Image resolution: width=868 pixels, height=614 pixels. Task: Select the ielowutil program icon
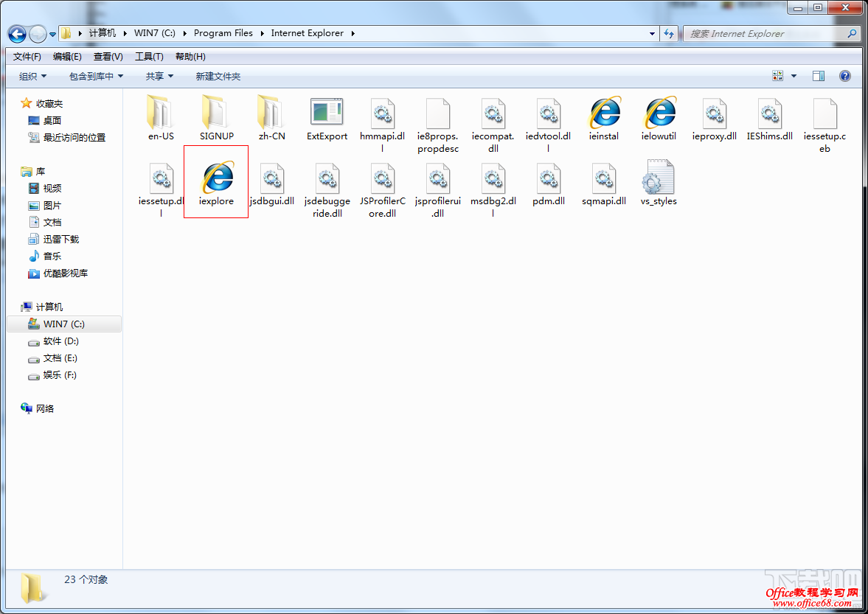pyautogui.click(x=659, y=114)
